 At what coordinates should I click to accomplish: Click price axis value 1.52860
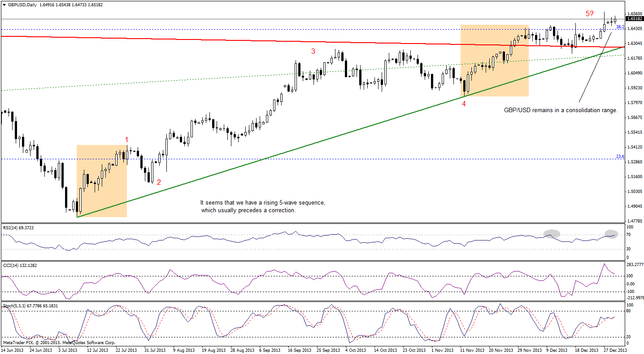click(635, 162)
